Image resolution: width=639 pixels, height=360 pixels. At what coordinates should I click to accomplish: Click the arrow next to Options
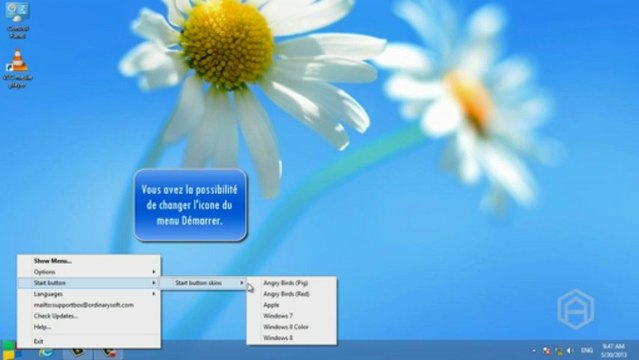(x=154, y=272)
